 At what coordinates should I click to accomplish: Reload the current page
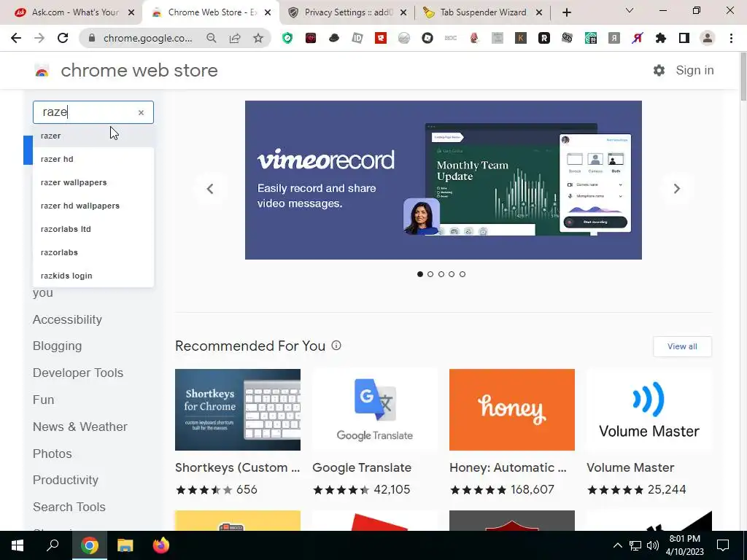tap(63, 38)
